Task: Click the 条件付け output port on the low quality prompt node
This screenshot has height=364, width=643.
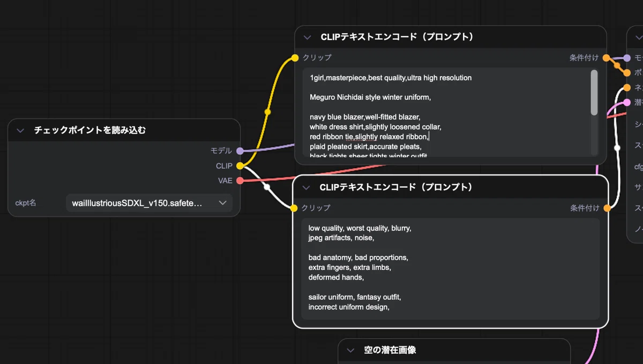Action: click(607, 208)
